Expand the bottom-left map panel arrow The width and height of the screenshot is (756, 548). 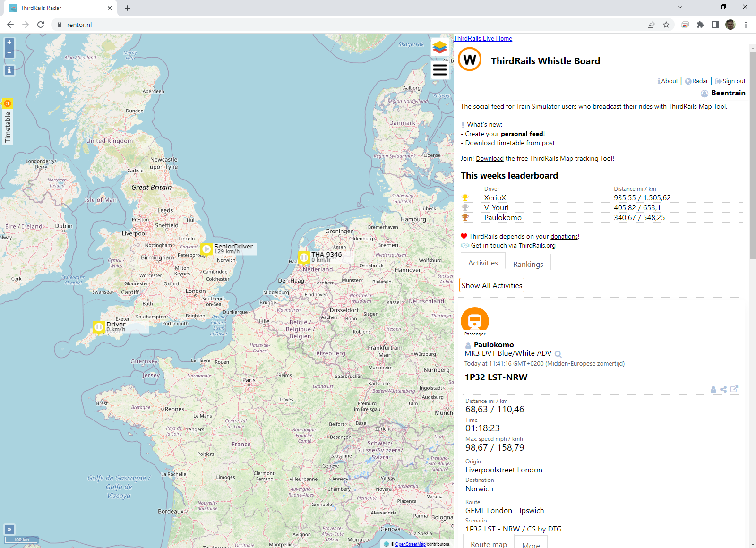[x=9, y=529]
